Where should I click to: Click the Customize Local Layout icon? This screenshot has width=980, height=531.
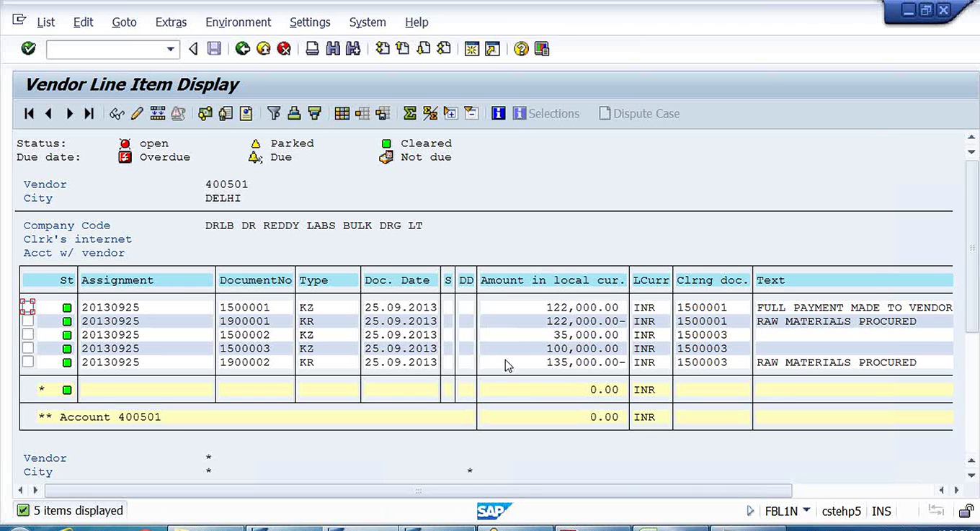[542, 49]
